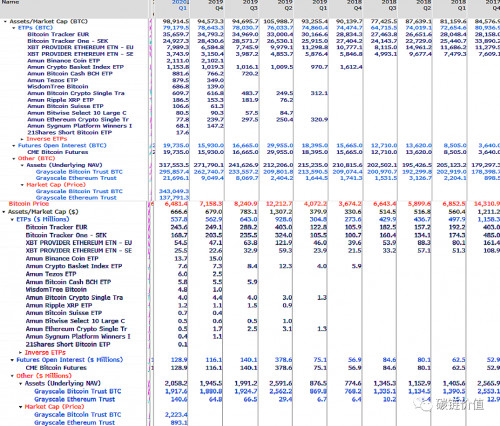Collapse the Assets/Market Cap ($) group
Viewport: 500px width, 426px height.
point(4,212)
